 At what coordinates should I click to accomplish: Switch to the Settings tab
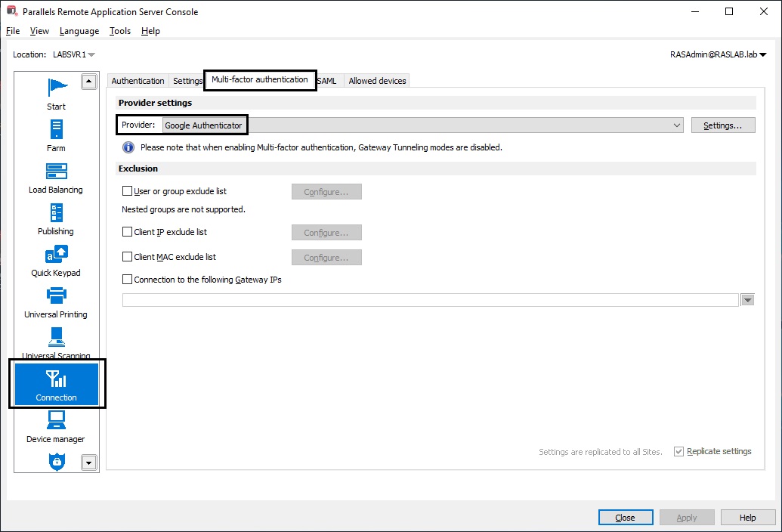187,81
